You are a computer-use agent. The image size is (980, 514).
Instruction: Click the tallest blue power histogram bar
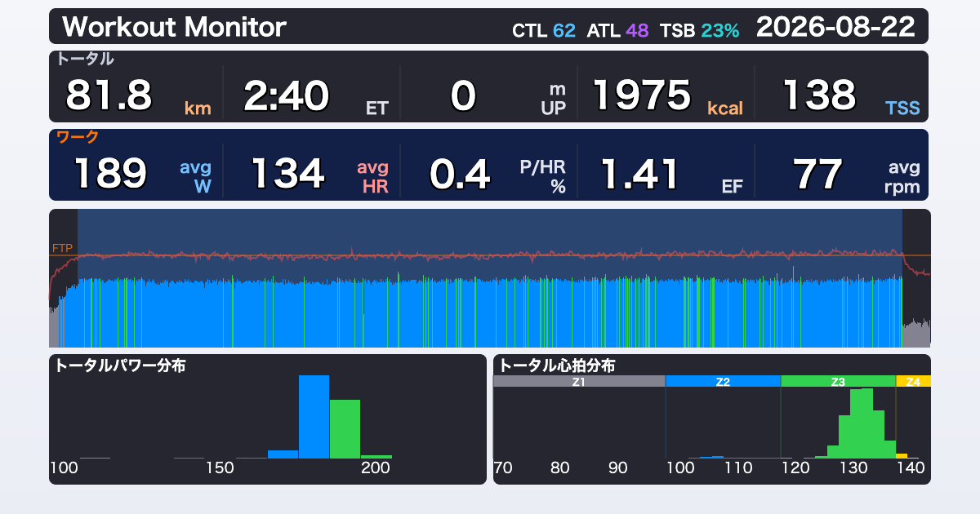click(314, 416)
